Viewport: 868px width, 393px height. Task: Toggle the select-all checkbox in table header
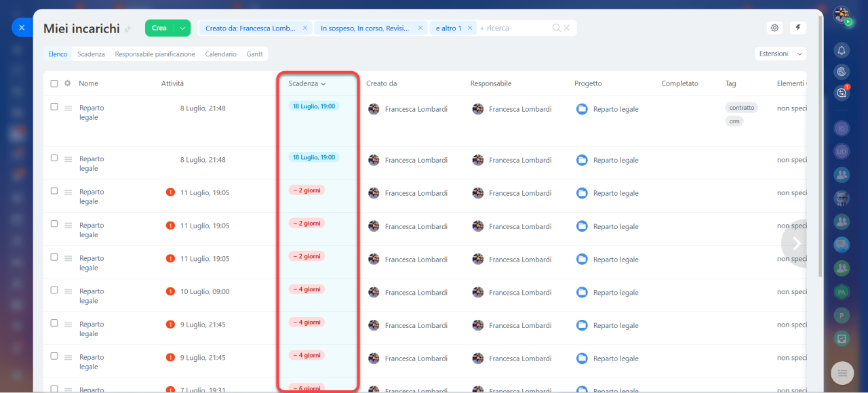coord(54,83)
